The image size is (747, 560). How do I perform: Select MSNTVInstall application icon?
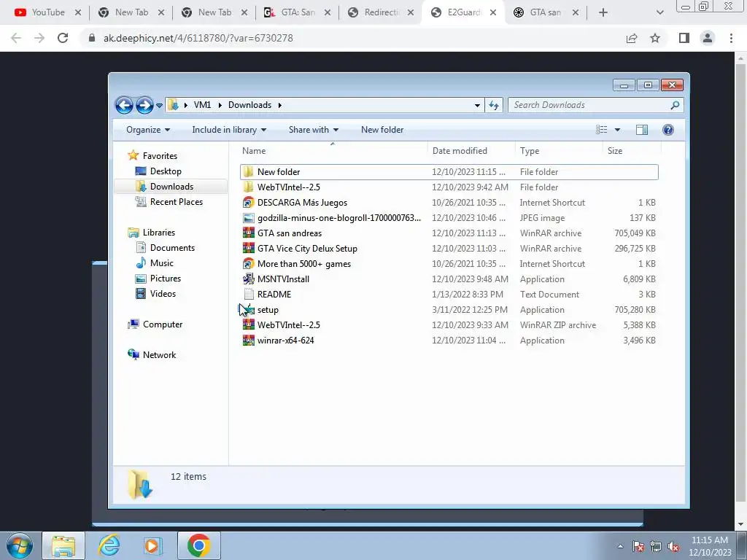click(x=248, y=279)
